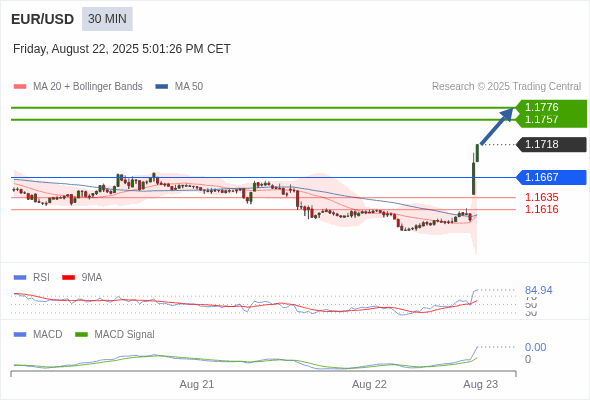
Task: Click the Aug 22 date axis label
Action: click(x=369, y=384)
